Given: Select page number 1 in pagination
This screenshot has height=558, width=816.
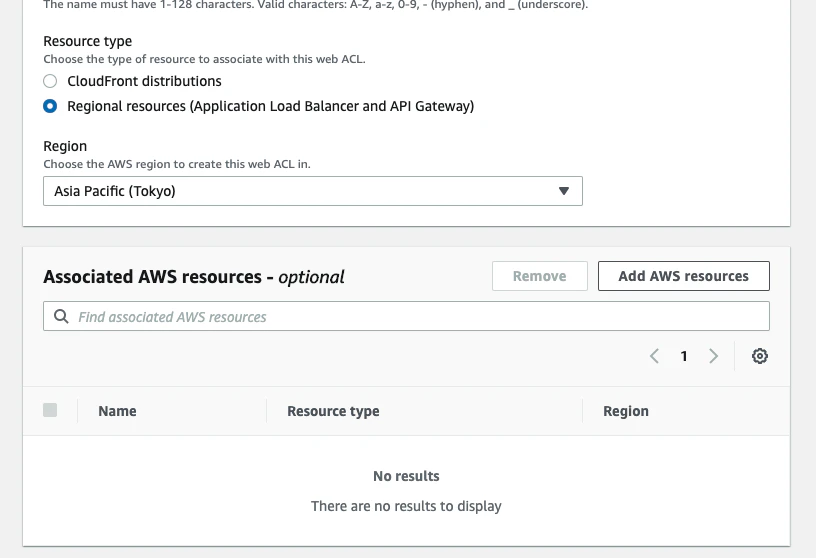Looking at the screenshot, I should [x=684, y=356].
